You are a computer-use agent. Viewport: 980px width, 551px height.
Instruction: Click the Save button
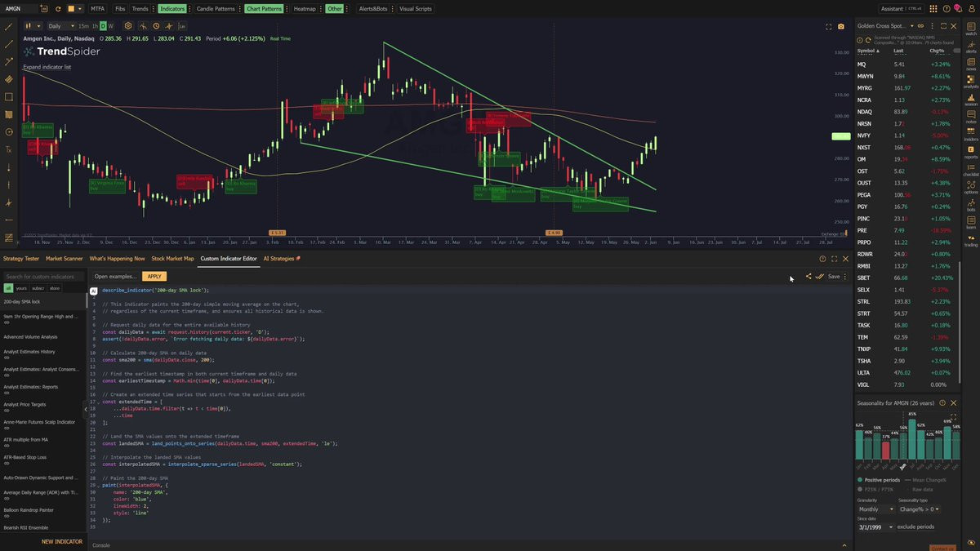click(833, 276)
